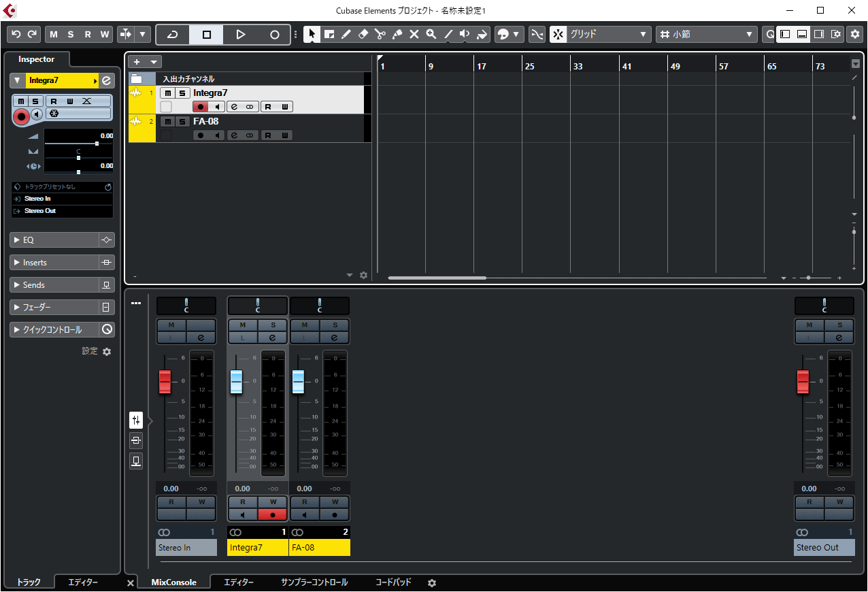Open the エディター tab beside MixConsole
Screen dimensions: 868x592
[x=239, y=582]
